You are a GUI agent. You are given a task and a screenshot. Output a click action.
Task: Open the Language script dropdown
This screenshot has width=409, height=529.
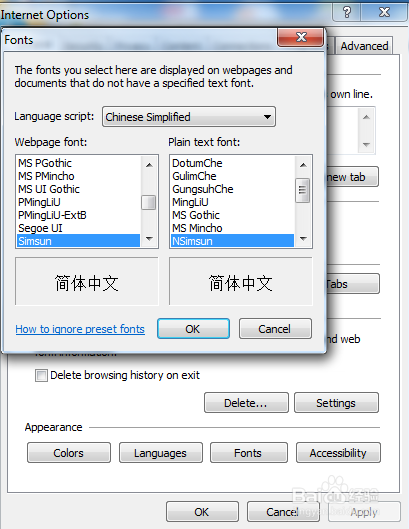coord(189,117)
